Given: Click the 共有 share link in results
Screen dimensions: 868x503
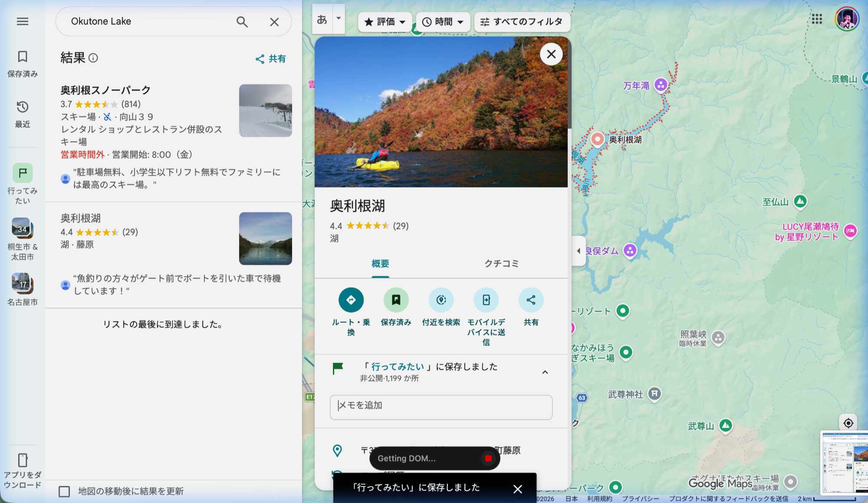Looking at the screenshot, I should (270, 59).
